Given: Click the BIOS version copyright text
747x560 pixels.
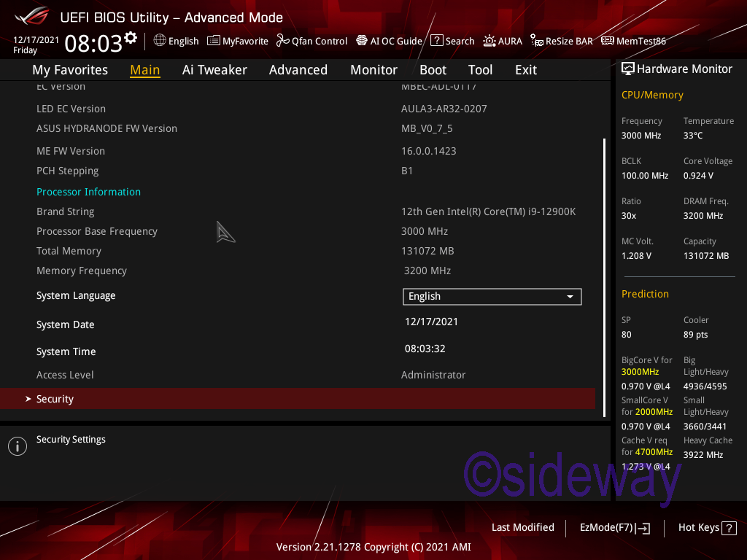Looking at the screenshot, I should tap(373, 547).
